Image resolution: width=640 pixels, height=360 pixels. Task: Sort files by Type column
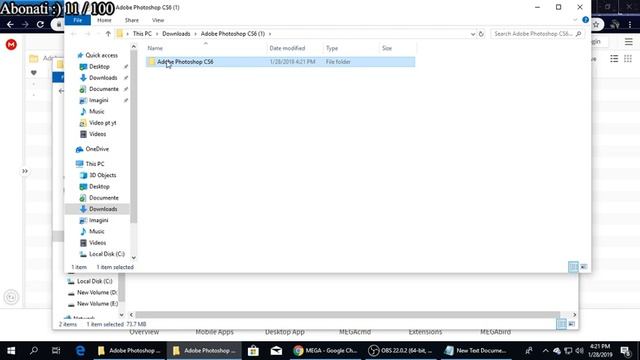point(332,48)
